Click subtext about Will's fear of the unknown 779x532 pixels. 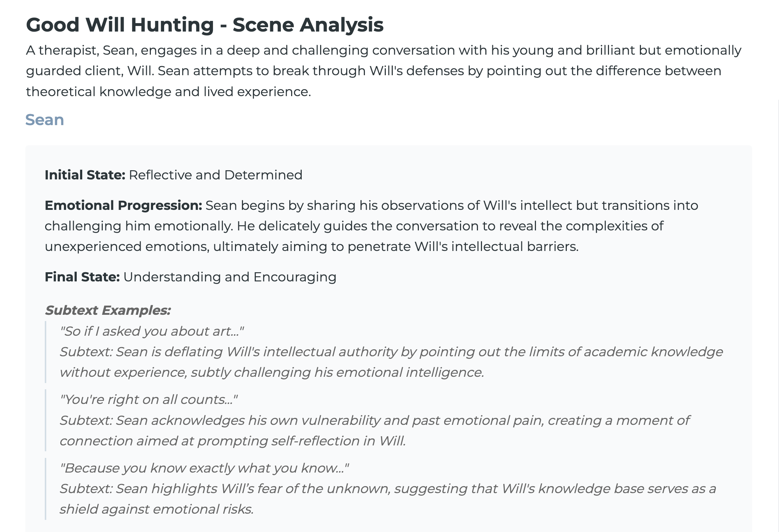[388, 499]
